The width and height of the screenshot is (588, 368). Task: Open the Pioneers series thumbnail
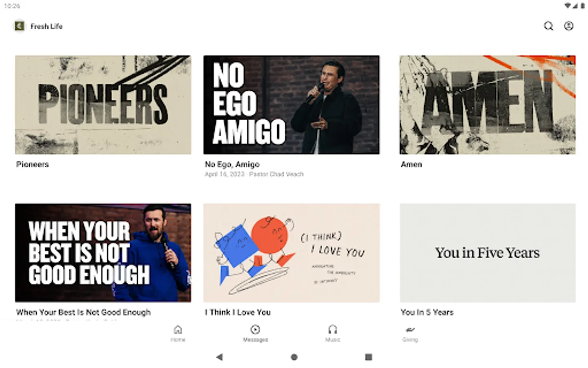click(103, 105)
